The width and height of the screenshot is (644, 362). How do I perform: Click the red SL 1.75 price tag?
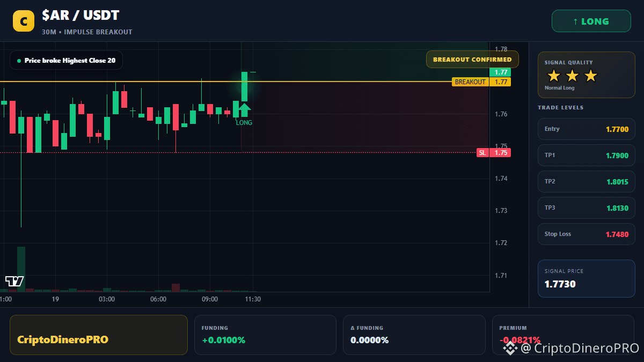(494, 153)
